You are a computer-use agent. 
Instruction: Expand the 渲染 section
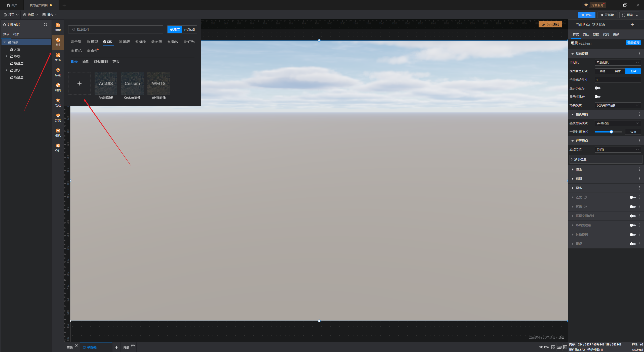[579, 169]
